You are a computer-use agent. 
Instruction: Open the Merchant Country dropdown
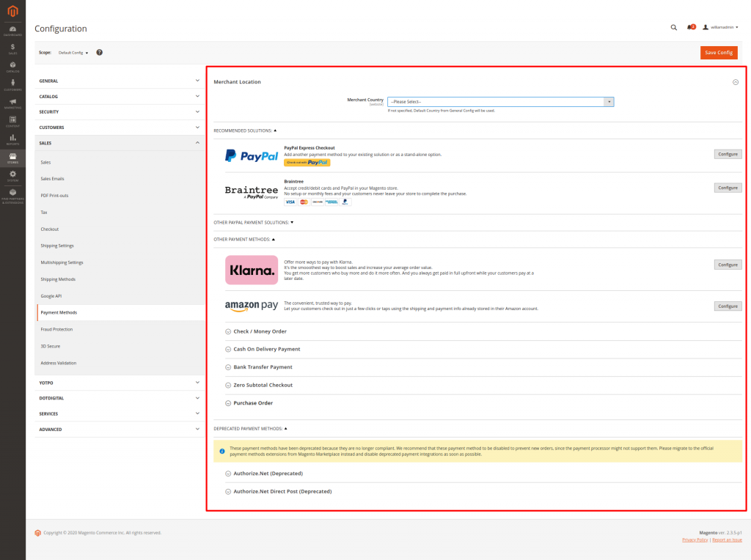[501, 102]
